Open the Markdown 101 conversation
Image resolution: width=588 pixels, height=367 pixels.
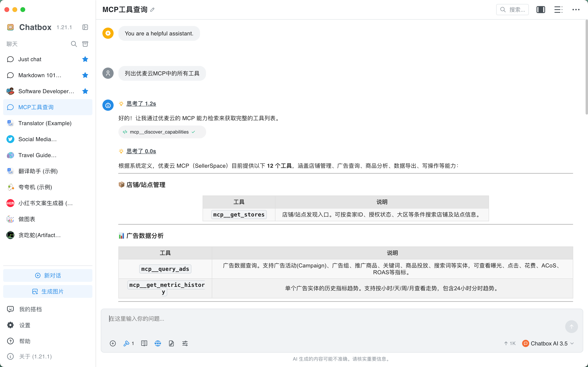(48, 75)
